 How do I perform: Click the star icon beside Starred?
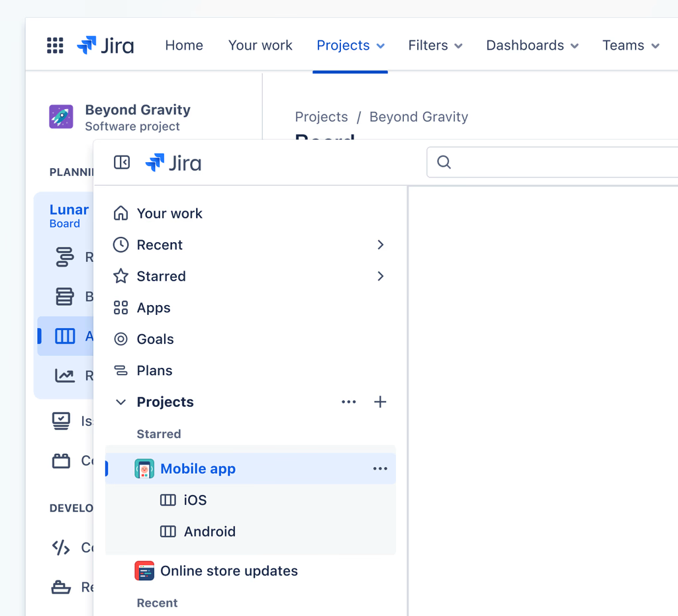(121, 276)
